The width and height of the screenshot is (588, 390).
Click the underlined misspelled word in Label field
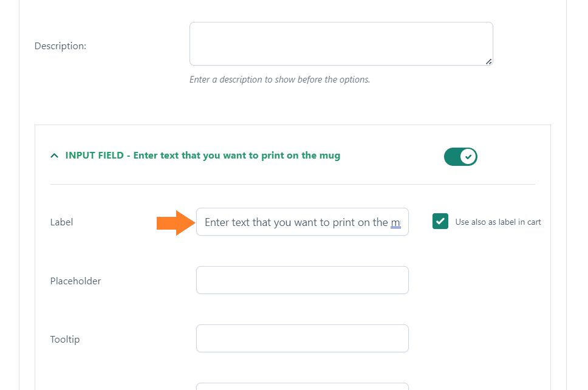(x=396, y=223)
